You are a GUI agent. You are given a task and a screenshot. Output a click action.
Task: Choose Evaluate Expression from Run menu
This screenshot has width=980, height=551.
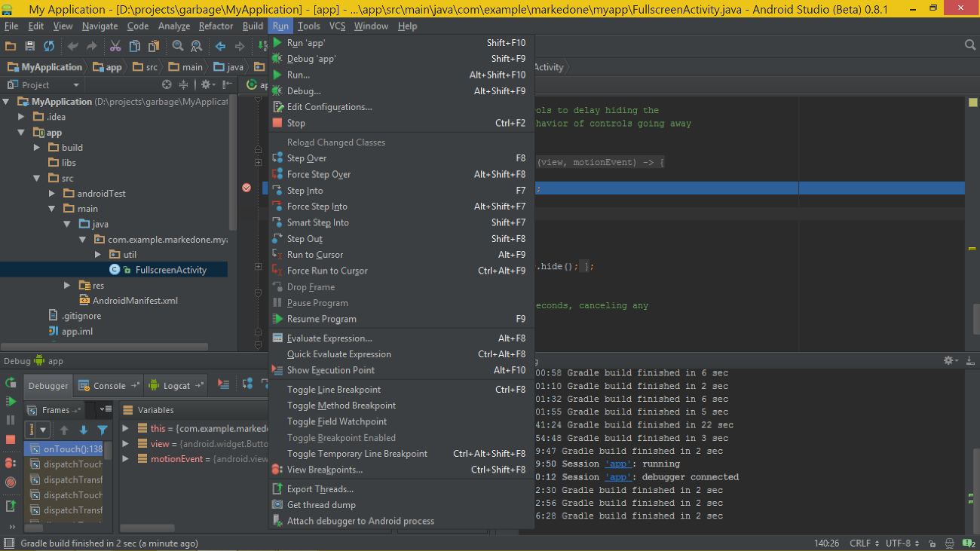[401, 338]
